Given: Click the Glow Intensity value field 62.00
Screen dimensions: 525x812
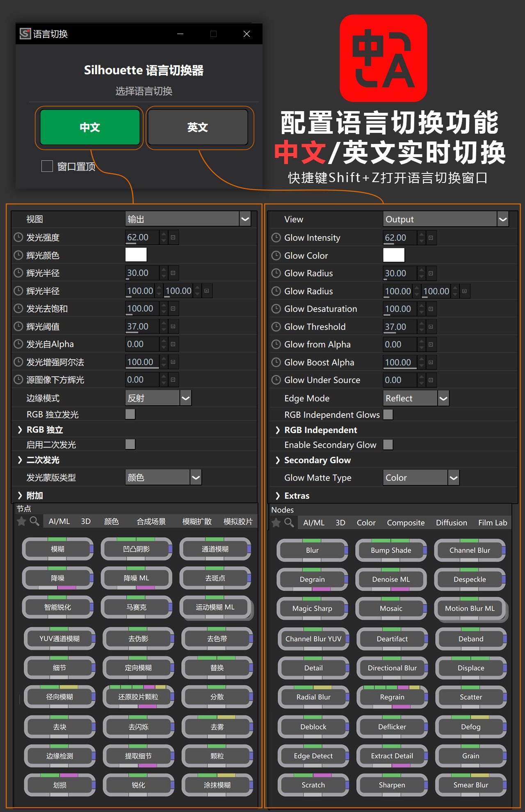Looking at the screenshot, I should 400,238.
